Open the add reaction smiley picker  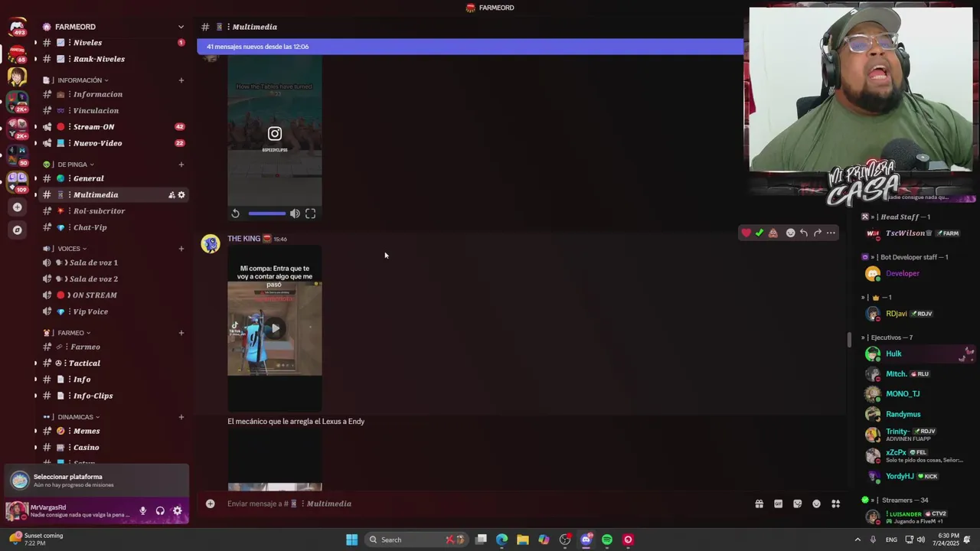791,233
